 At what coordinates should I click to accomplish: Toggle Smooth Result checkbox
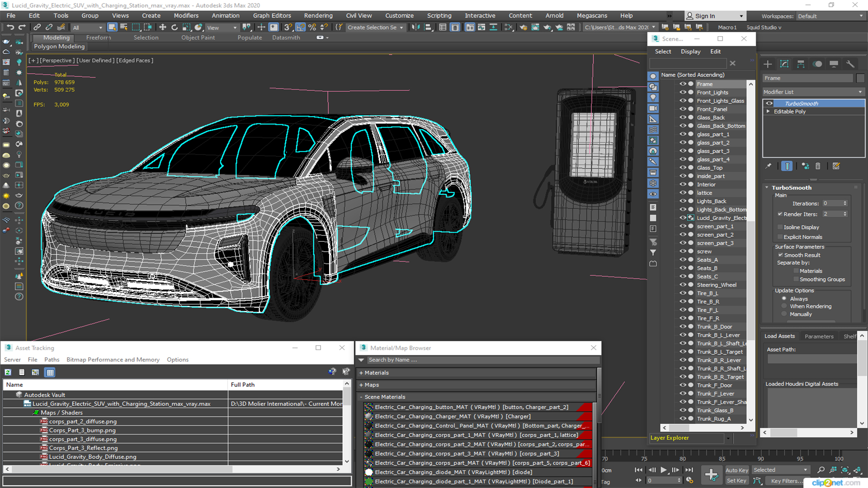780,255
